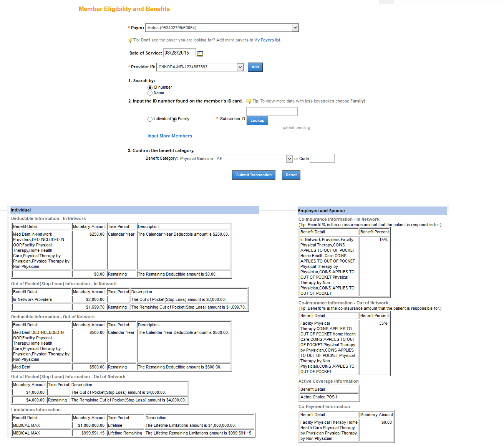Select the In-Network Providers benefit detail cell
Image resolution: width=504 pixels, height=446 pixels.
tap(42, 299)
